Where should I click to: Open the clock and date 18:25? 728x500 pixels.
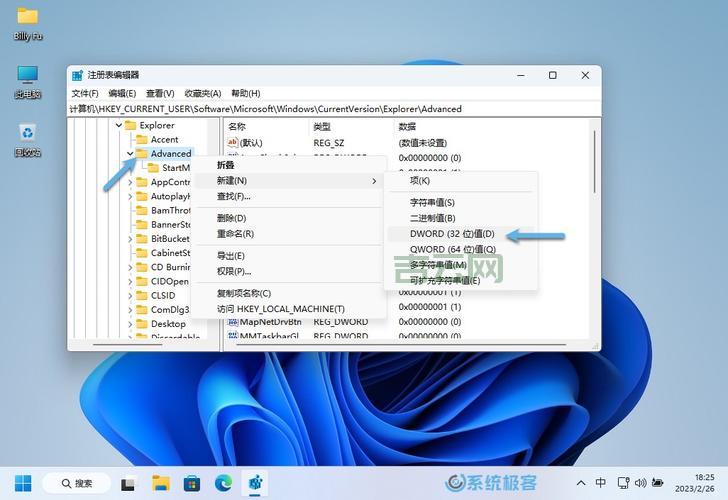coord(695,483)
